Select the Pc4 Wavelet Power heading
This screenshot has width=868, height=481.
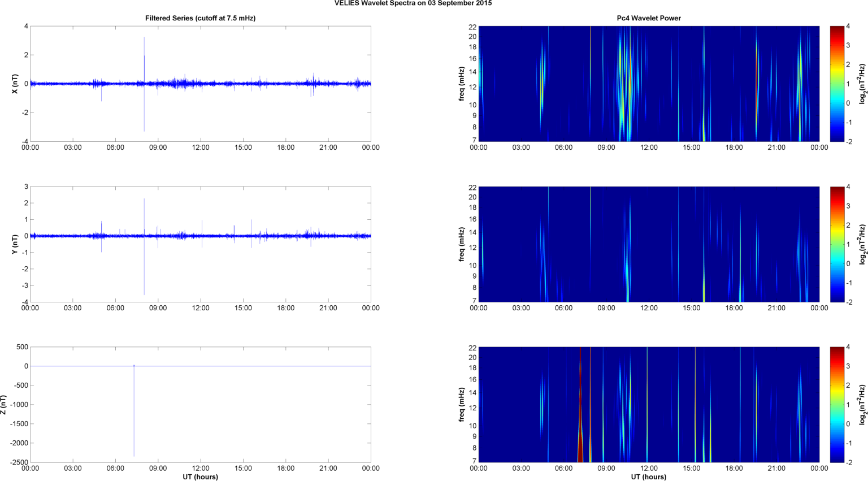pos(648,18)
